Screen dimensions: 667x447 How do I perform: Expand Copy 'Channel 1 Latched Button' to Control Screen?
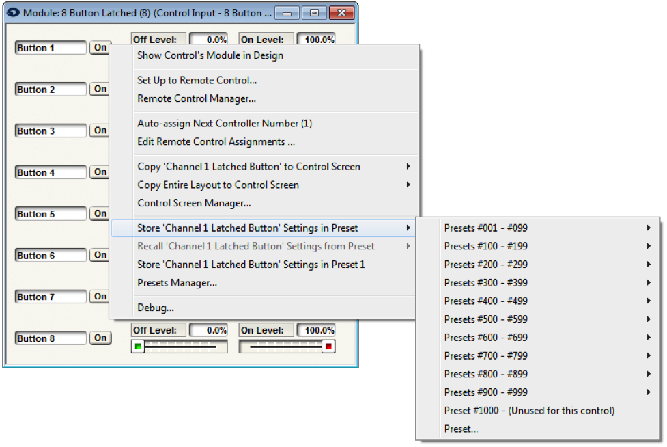[264, 166]
